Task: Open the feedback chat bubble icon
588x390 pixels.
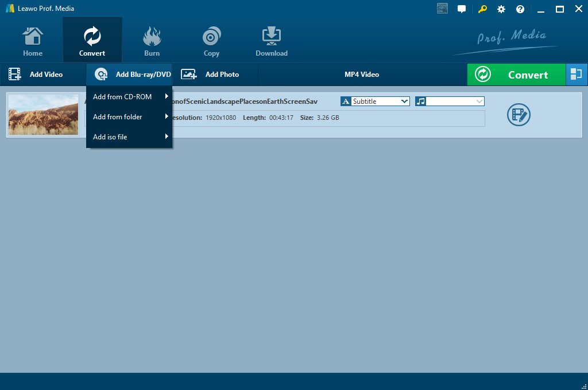Action: [462, 9]
